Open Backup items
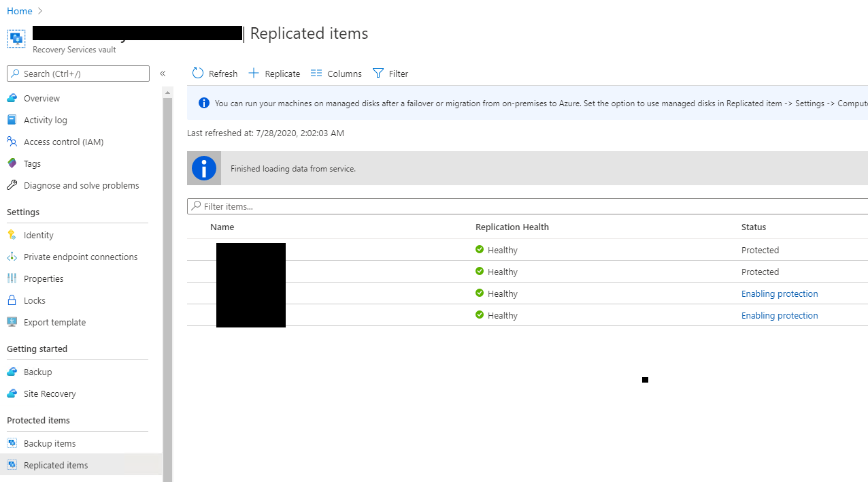868x482 pixels. click(50, 444)
